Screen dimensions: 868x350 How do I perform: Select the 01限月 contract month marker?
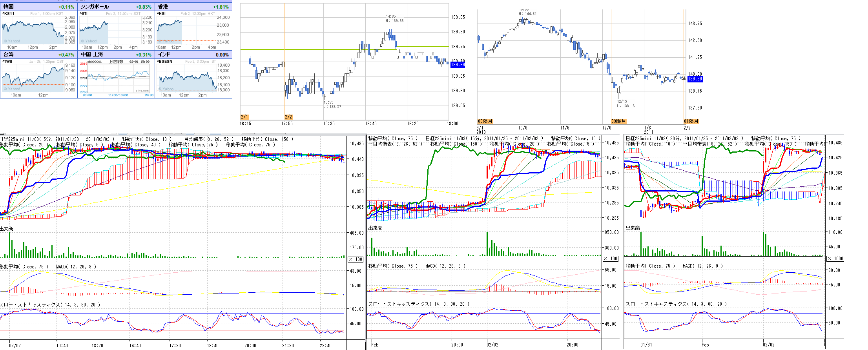[691, 121]
